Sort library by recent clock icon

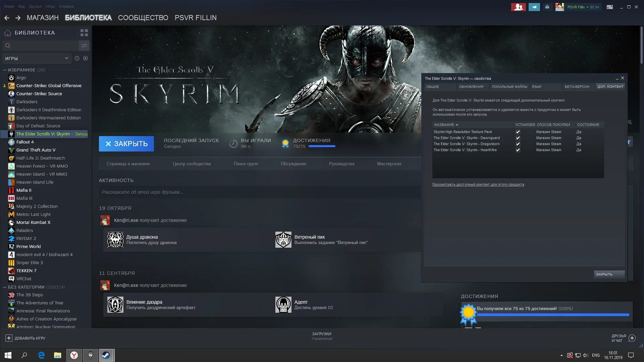pyautogui.click(x=77, y=58)
